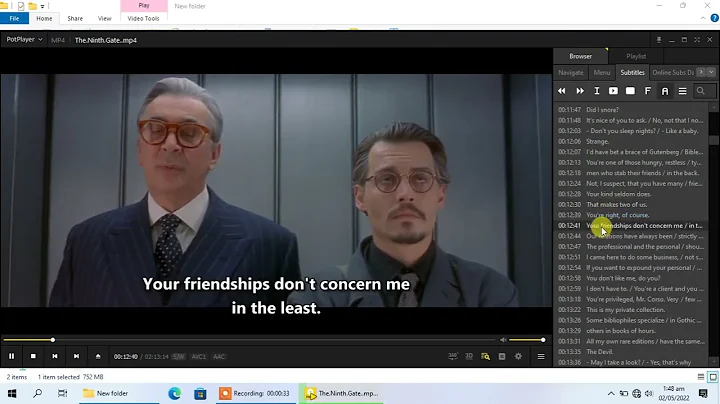This screenshot has width=720, height=404.
Task: Switch to the Playlist tab
Action: (x=636, y=56)
